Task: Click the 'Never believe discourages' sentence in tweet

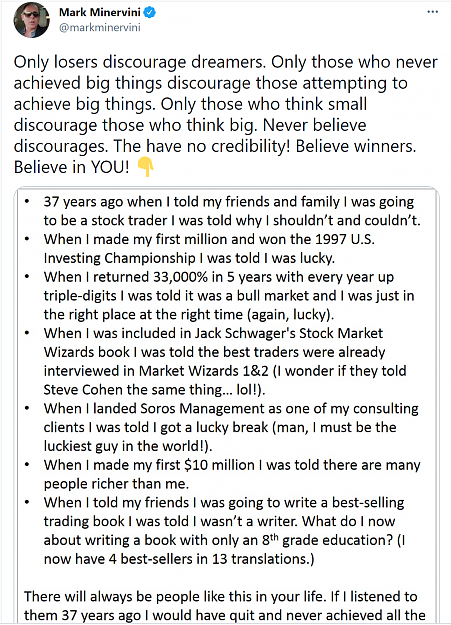Action: 190,136
